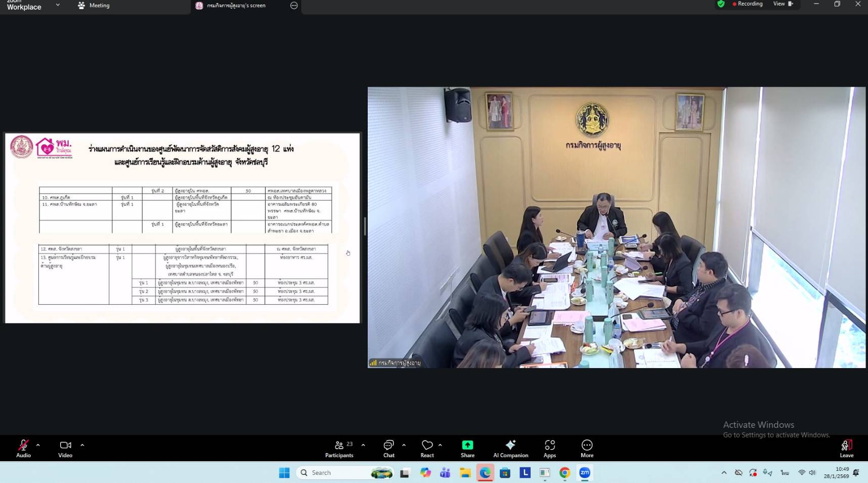
Task: Click the green Share screen button
Action: tap(467, 448)
